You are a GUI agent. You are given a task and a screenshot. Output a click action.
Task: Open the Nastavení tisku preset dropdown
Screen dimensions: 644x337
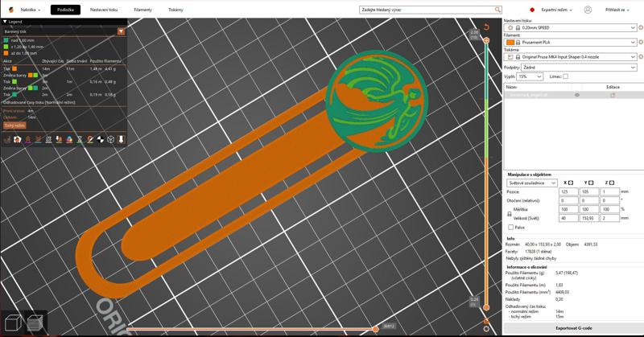[x=570, y=27]
